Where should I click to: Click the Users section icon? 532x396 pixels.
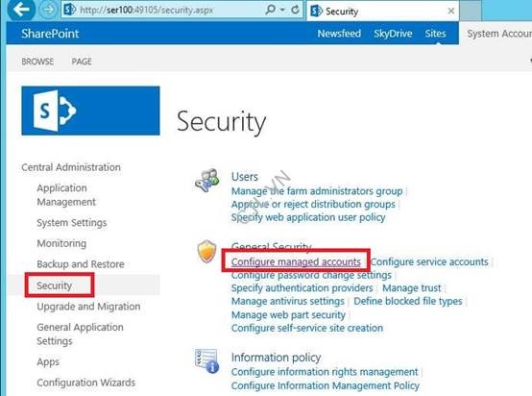coord(207,180)
